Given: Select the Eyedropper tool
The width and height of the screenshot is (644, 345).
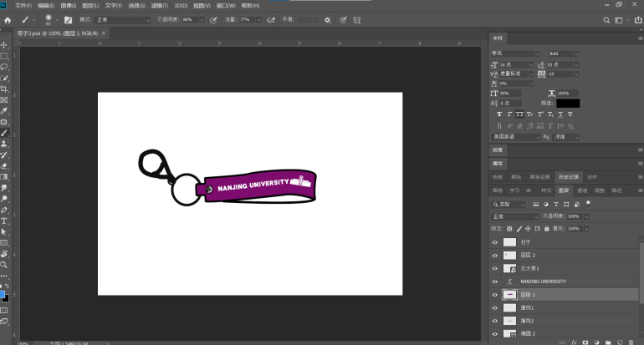Looking at the screenshot, I should point(4,111).
